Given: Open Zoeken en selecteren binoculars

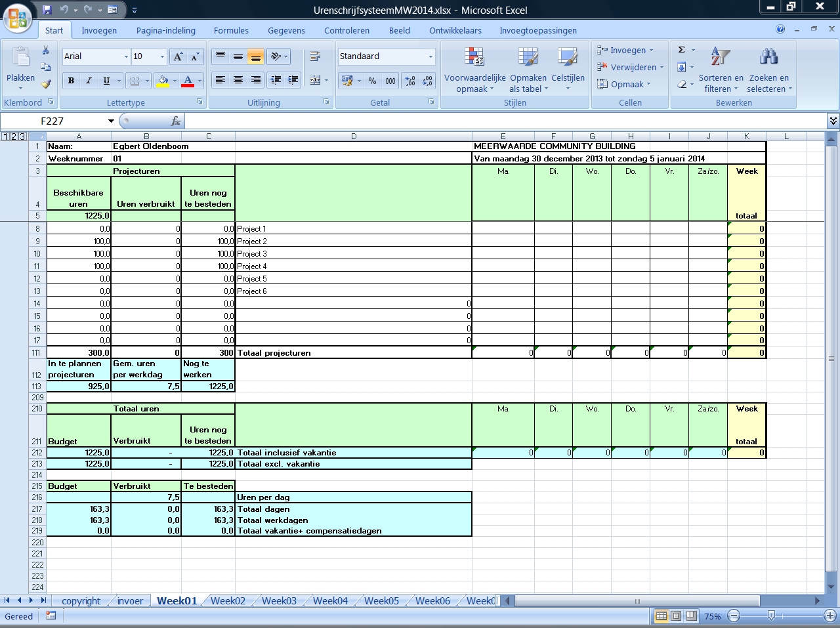Looking at the screenshot, I should pyautogui.click(x=769, y=70).
